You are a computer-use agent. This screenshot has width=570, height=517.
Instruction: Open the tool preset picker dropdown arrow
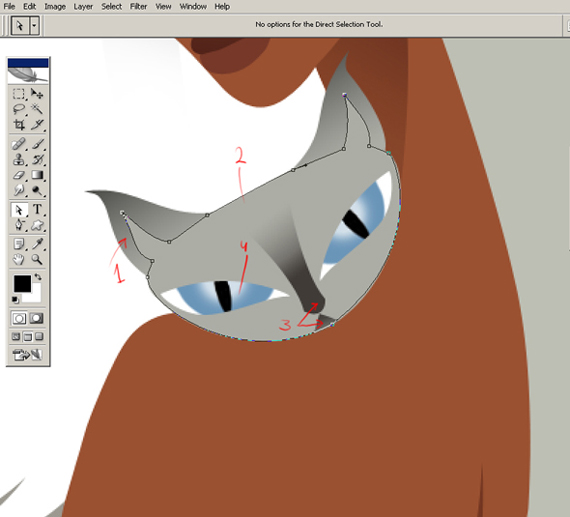35,25
